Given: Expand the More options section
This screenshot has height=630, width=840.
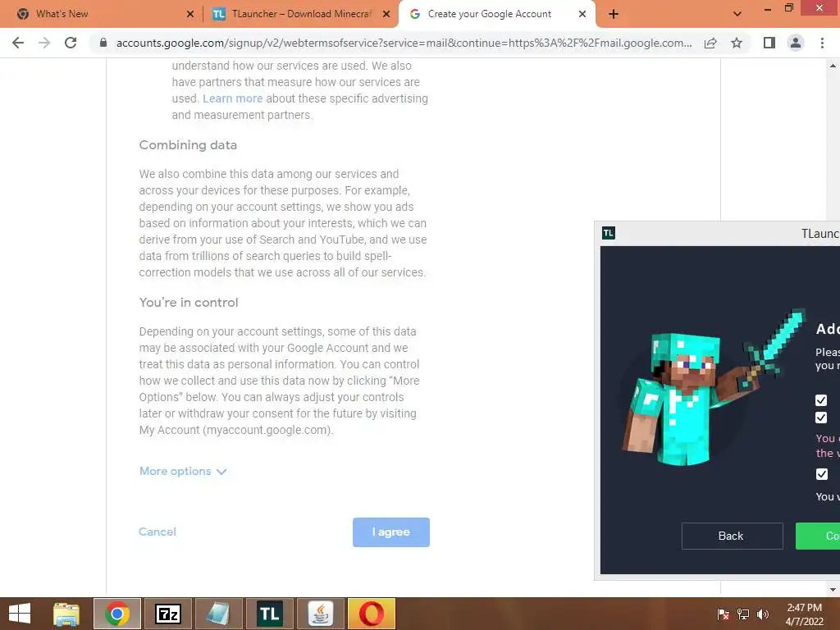Looking at the screenshot, I should click(x=183, y=472).
